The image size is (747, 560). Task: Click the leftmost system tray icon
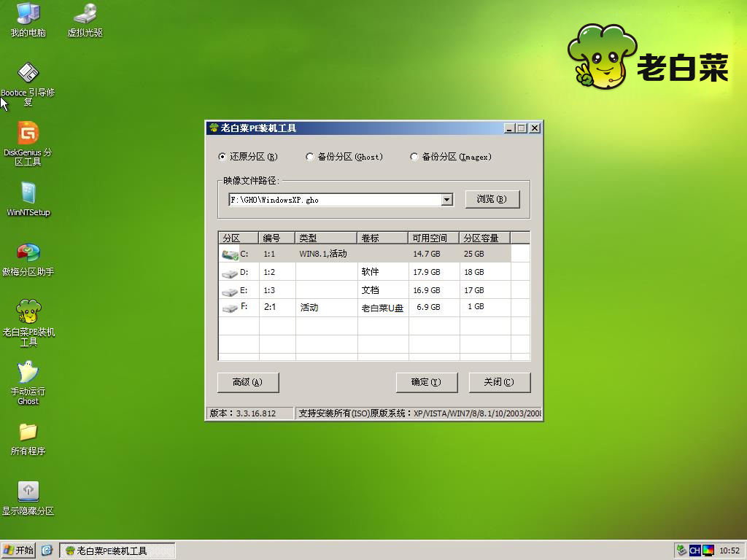682,551
